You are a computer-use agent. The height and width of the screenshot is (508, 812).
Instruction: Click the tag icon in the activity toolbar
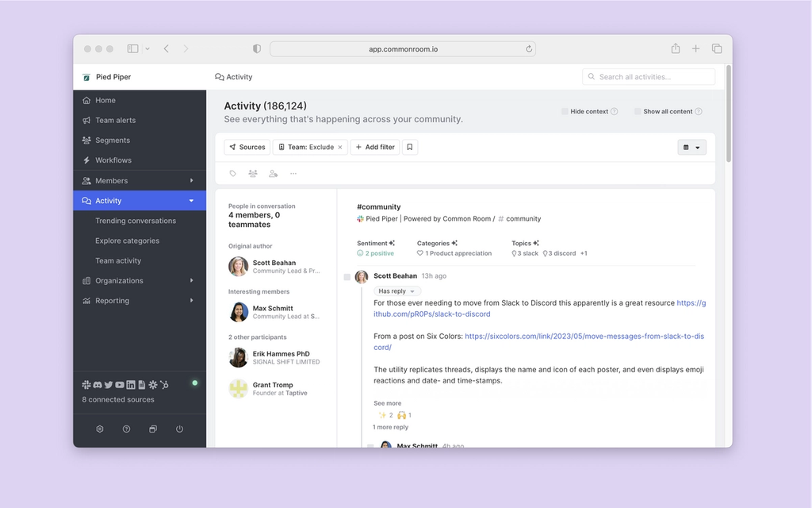coord(232,173)
